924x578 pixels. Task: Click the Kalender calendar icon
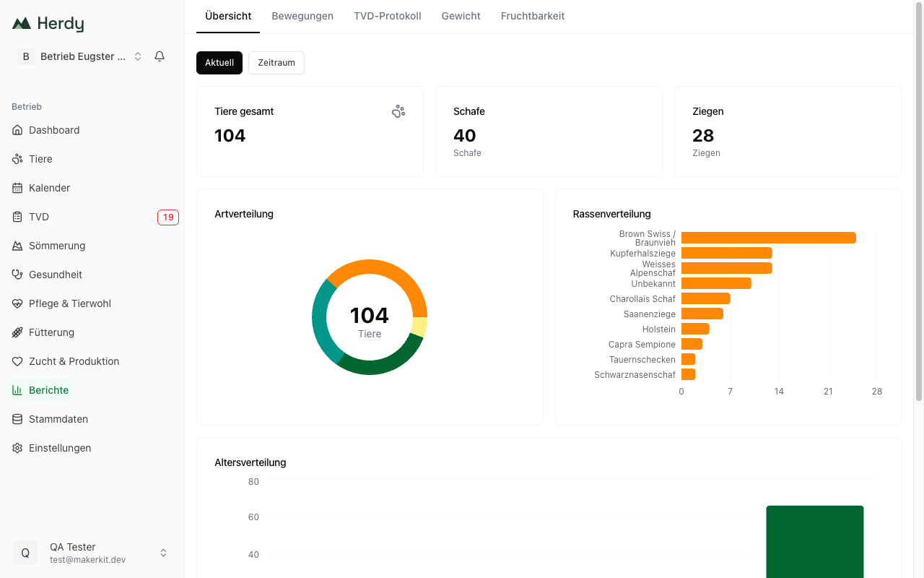[17, 188]
